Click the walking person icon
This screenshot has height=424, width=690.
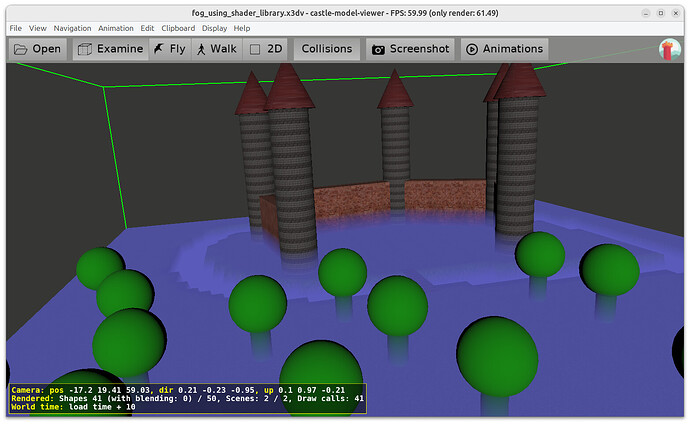tap(201, 49)
